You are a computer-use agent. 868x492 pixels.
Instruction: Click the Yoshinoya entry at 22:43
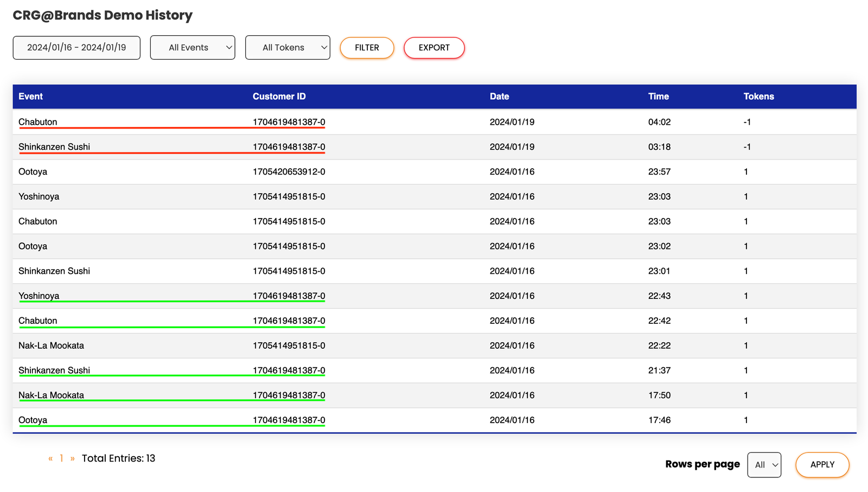tap(39, 296)
